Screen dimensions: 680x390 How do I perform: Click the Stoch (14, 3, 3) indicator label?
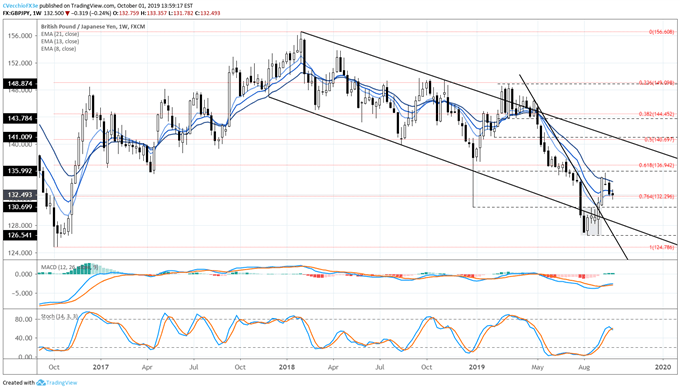coord(59,317)
